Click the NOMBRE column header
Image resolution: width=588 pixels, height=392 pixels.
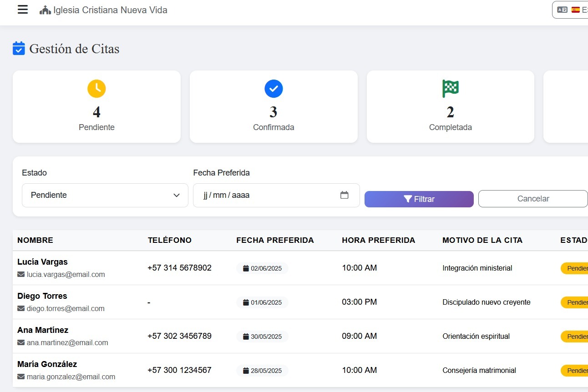35,240
